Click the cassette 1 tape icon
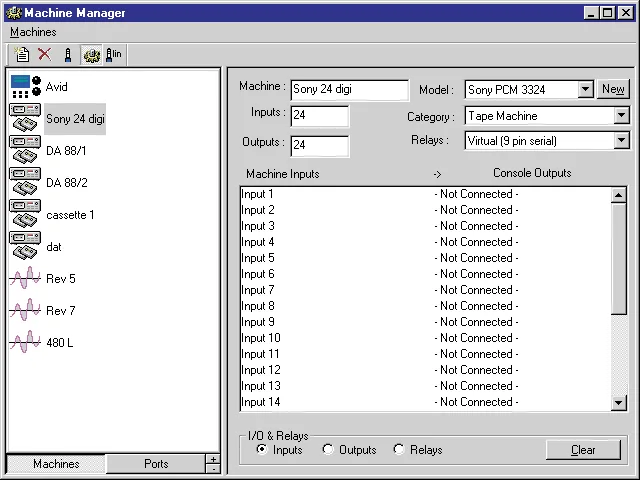The width and height of the screenshot is (640, 480). [x=25, y=214]
